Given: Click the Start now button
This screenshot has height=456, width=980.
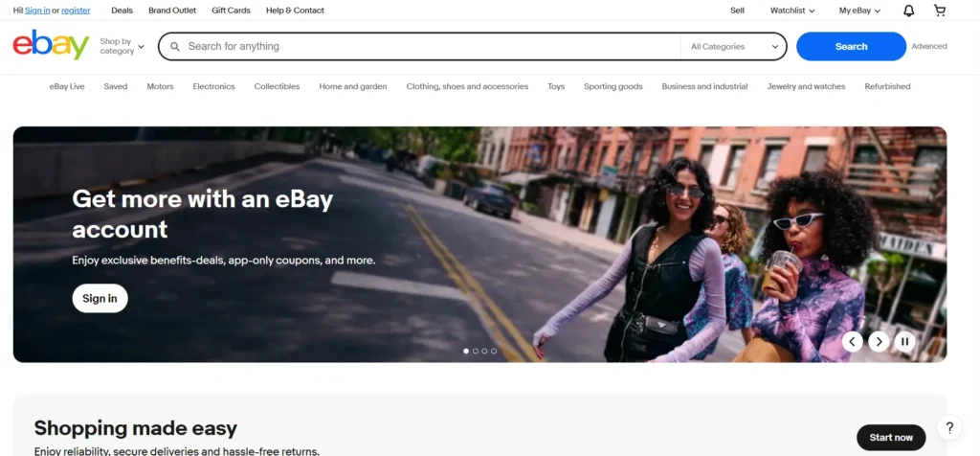Looking at the screenshot, I should [891, 437].
